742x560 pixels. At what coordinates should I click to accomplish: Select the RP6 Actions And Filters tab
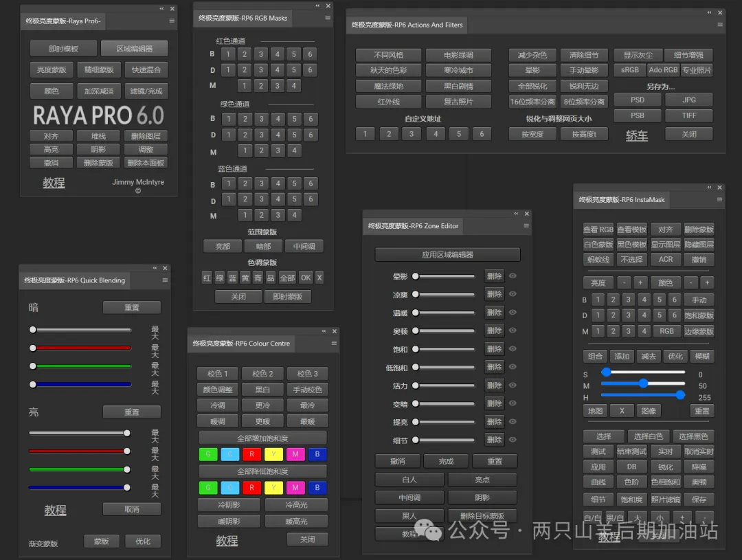coord(407,25)
